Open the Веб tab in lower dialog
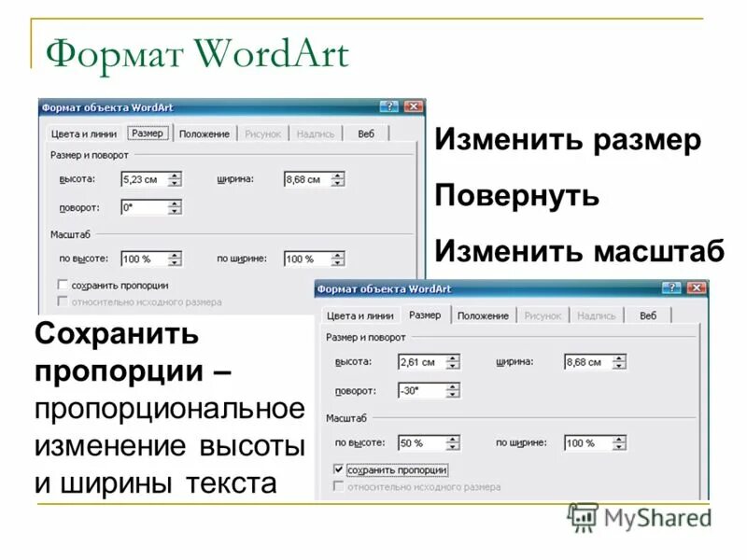The image size is (747, 560). (x=648, y=315)
